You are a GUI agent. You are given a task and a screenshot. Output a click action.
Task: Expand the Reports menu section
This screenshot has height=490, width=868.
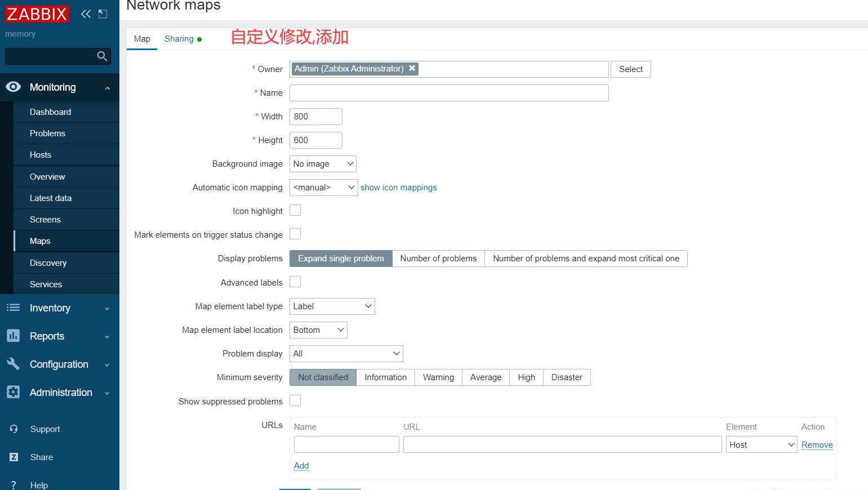point(107,337)
